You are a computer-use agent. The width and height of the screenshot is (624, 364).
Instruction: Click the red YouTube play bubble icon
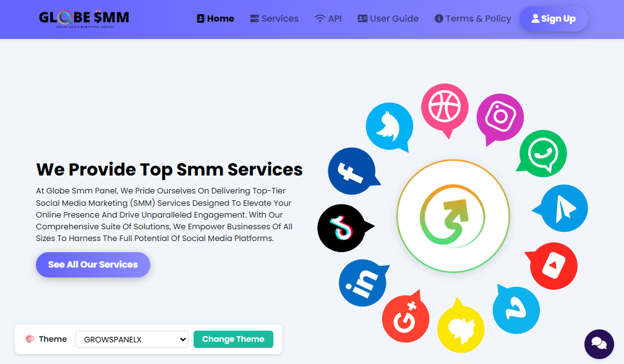553,266
